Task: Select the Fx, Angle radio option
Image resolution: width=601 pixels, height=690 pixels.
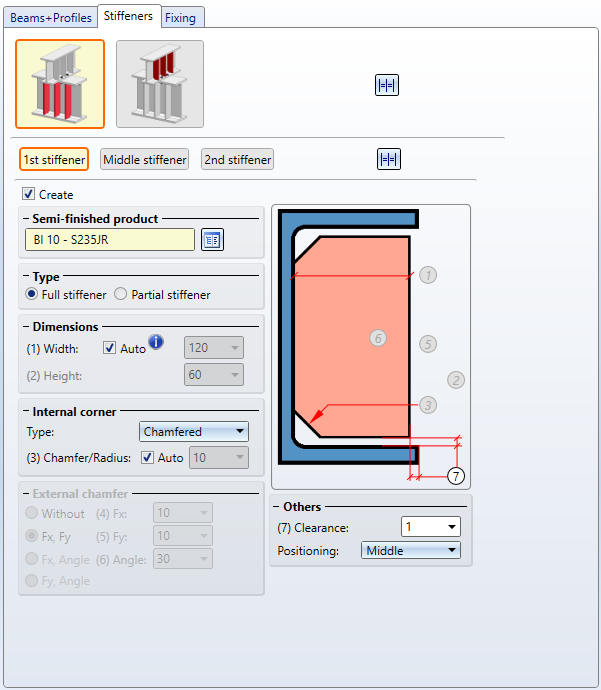Action: (x=31, y=559)
